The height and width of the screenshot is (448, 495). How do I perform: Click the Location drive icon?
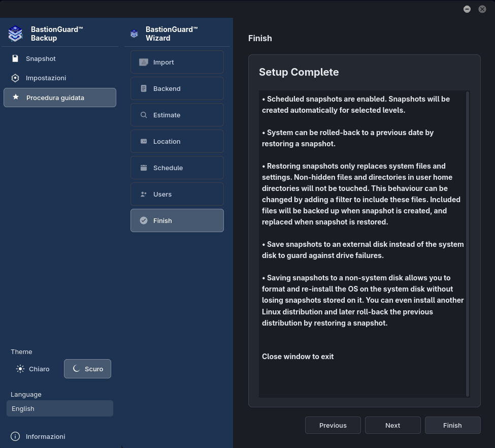[x=144, y=141]
